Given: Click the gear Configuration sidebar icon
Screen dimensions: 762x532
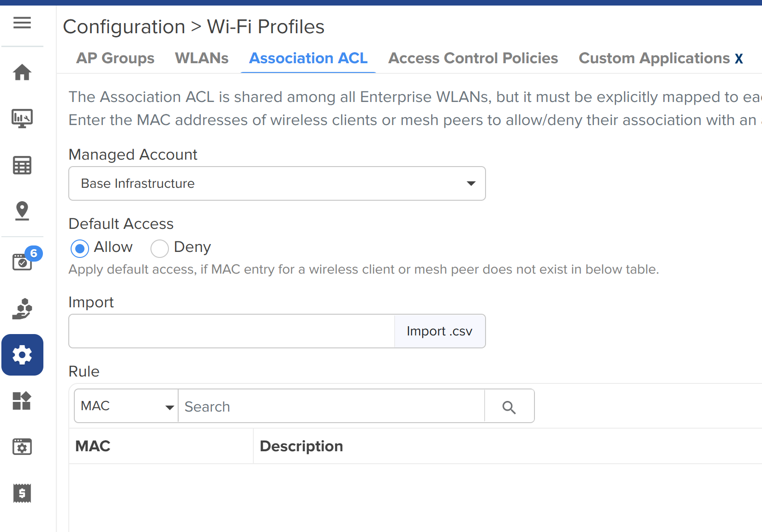Looking at the screenshot, I should (x=22, y=355).
